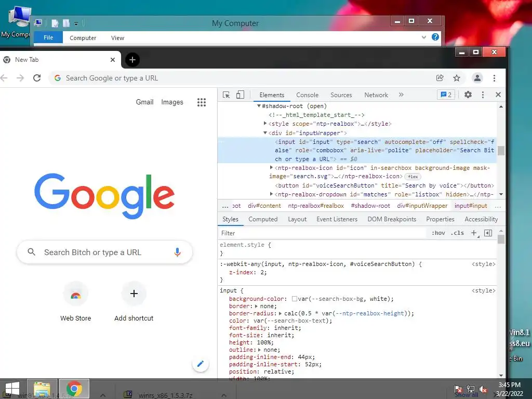Open DevTools settings gear
The height and width of the screenshot is (399, 532).
(x=468, y=95)
